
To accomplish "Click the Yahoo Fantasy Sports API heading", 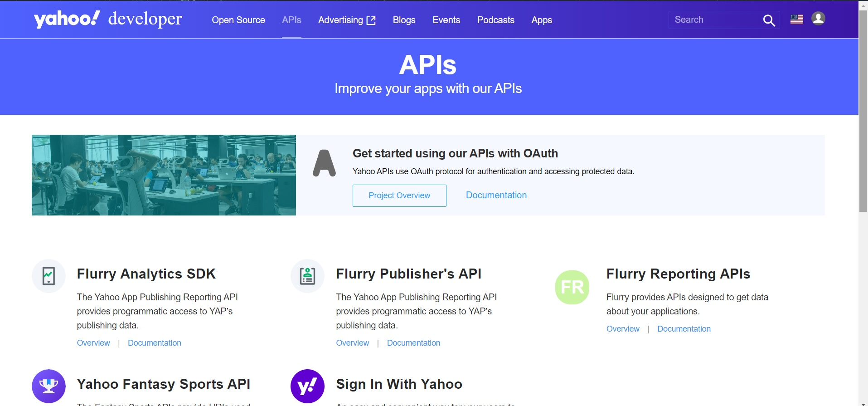I will point(163,384).
